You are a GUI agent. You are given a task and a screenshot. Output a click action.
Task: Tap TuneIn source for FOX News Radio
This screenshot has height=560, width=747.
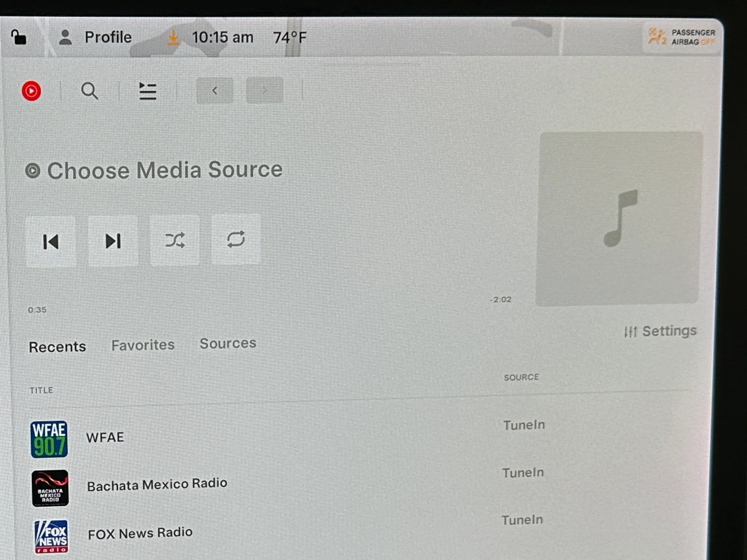[x=522, y=520]
